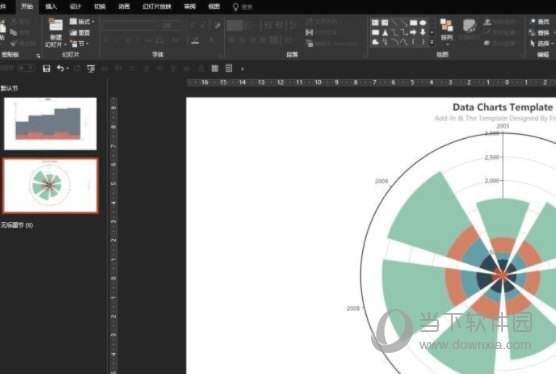Select the freeform shape icon in gallery

tap(375, 42)
